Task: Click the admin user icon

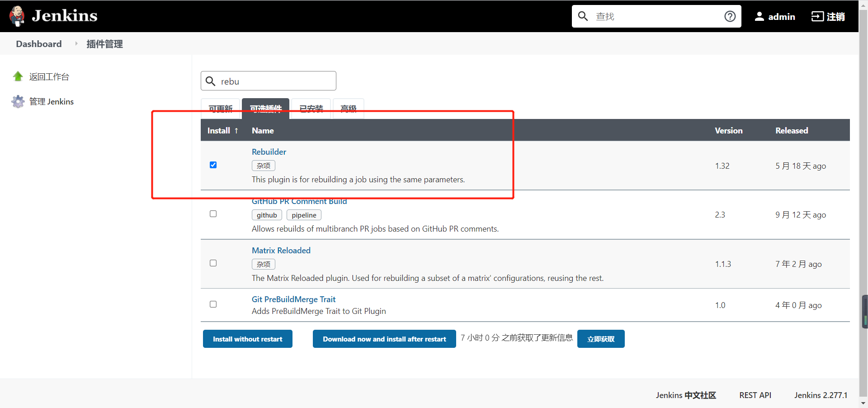Action: (x=759, y=16)
